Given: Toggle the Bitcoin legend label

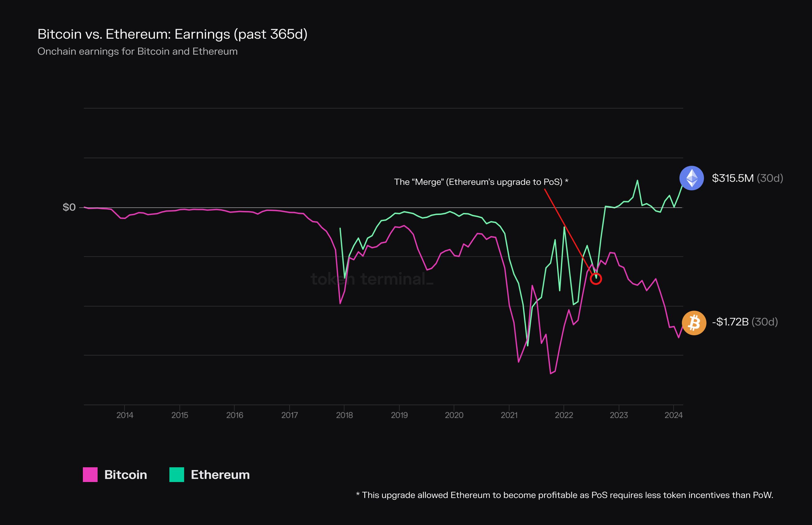Looking at the screenshot, I should click(126, 475).
